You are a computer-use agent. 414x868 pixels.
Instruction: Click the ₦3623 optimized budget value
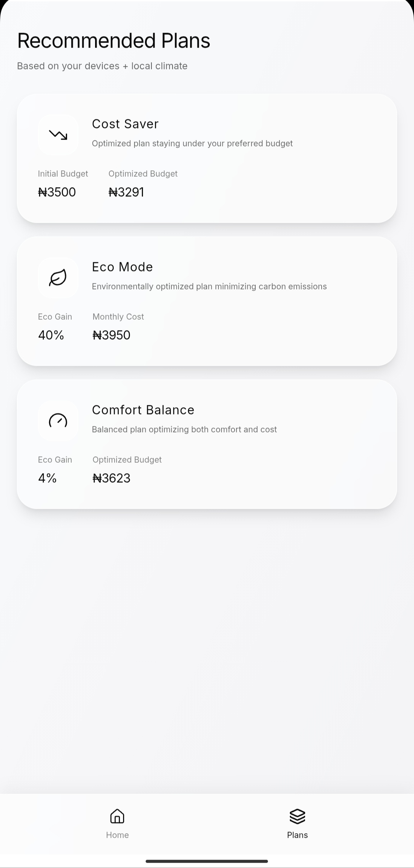(x=112, y=478)
